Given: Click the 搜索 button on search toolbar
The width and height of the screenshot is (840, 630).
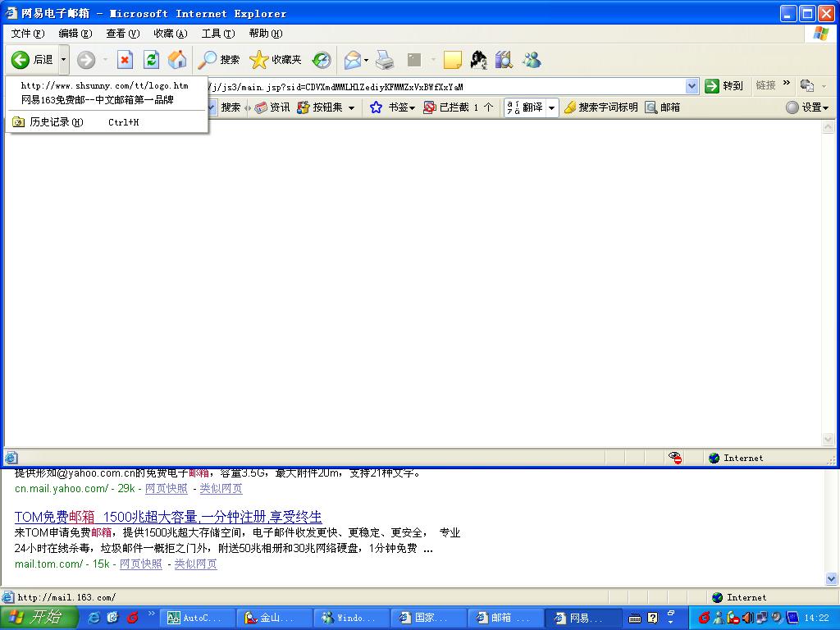Looking at the screenshot, I should pyautogui.click(x=231, y=107).
